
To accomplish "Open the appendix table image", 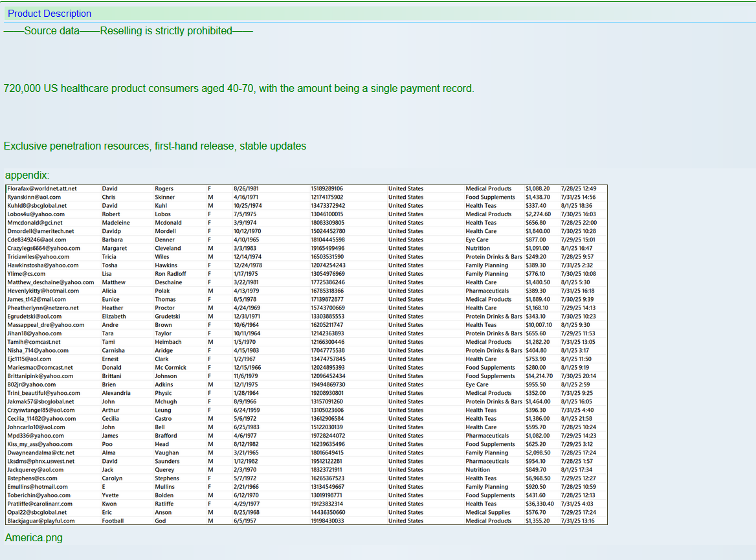I will 306,354.
